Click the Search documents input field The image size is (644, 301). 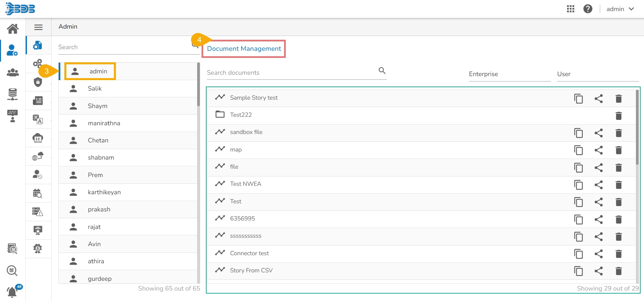[292, 73]
